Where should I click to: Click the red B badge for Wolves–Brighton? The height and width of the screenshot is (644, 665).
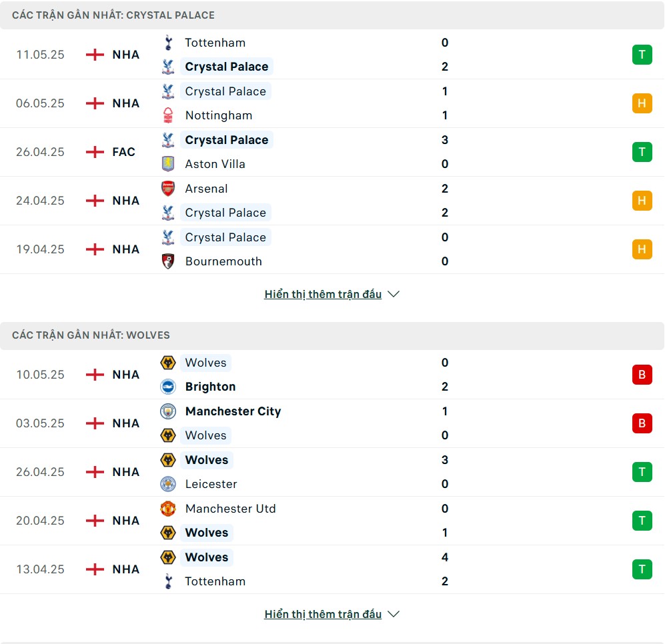point(642,375)
